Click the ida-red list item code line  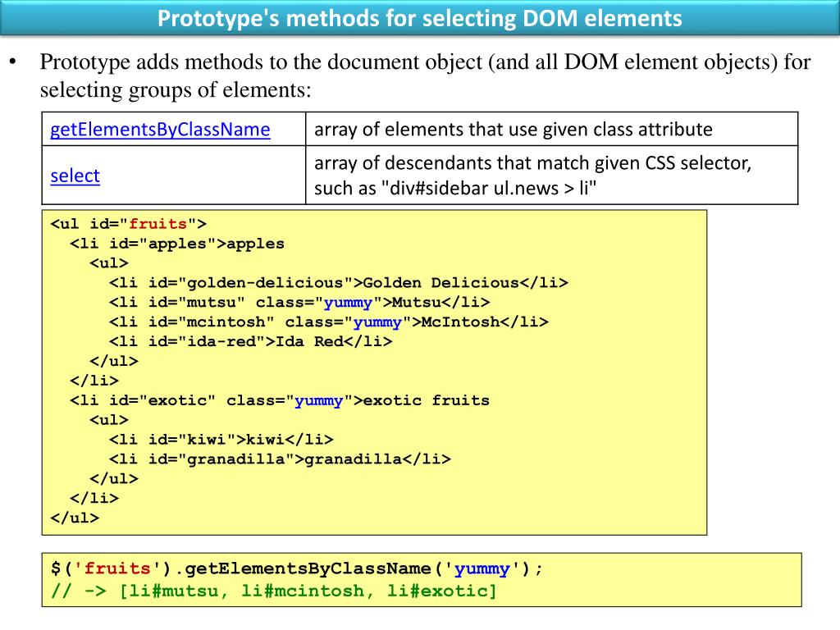pos(251,341)
